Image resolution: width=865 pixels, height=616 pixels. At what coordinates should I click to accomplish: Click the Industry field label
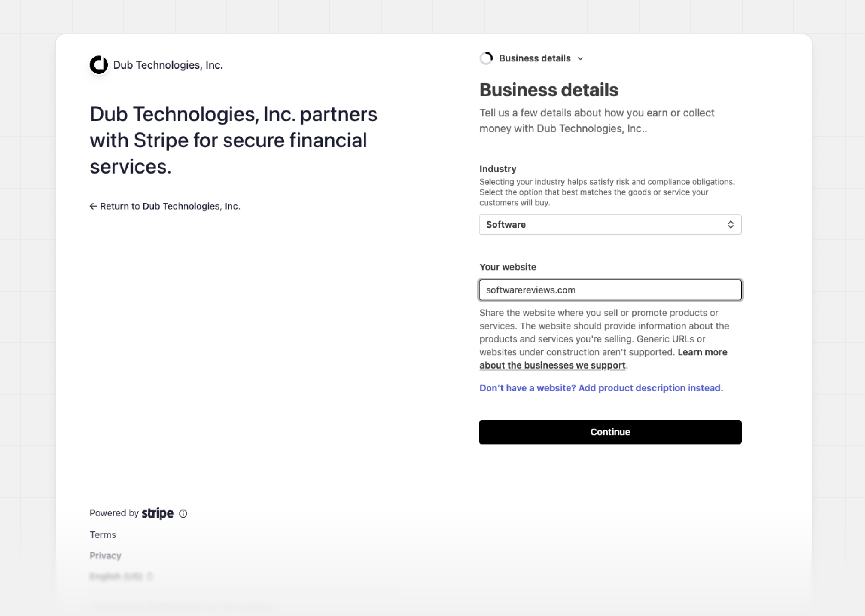(x=498, y=169)
